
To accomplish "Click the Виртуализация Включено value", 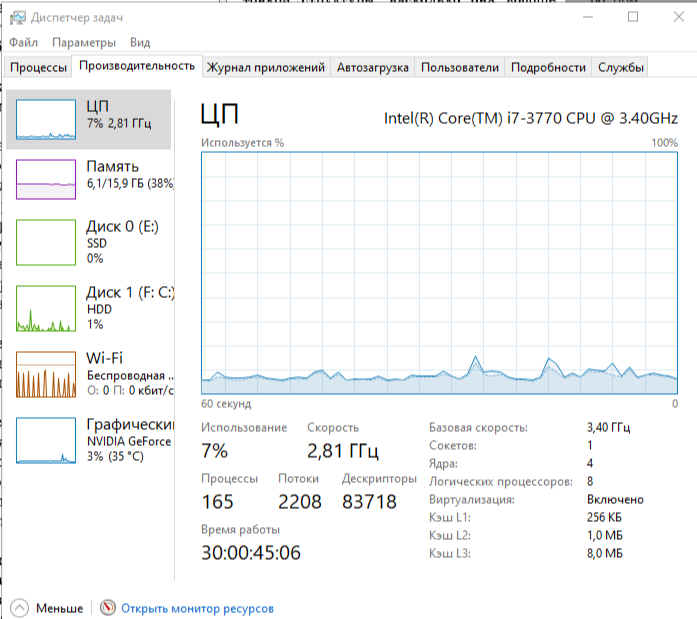I will pyautogui.click(x=615, y=499).
